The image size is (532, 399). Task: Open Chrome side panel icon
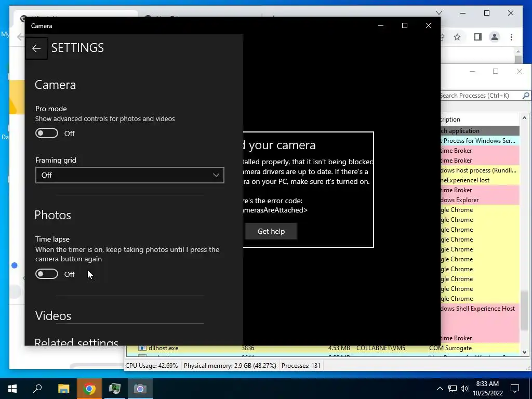coord(478,37)
